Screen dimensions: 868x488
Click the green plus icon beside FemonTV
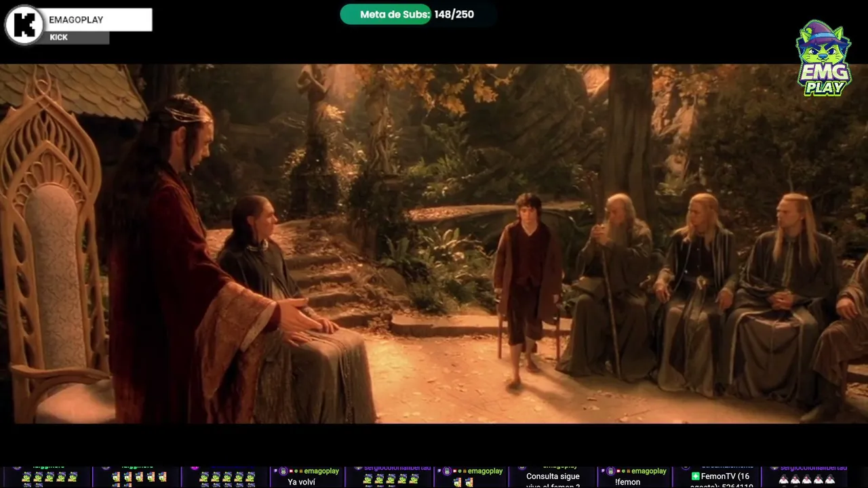[695, 476]
